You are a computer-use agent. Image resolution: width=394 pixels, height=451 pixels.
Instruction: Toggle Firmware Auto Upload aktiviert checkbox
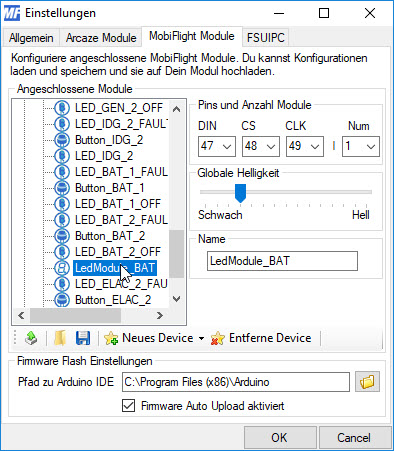pos(129,406)
